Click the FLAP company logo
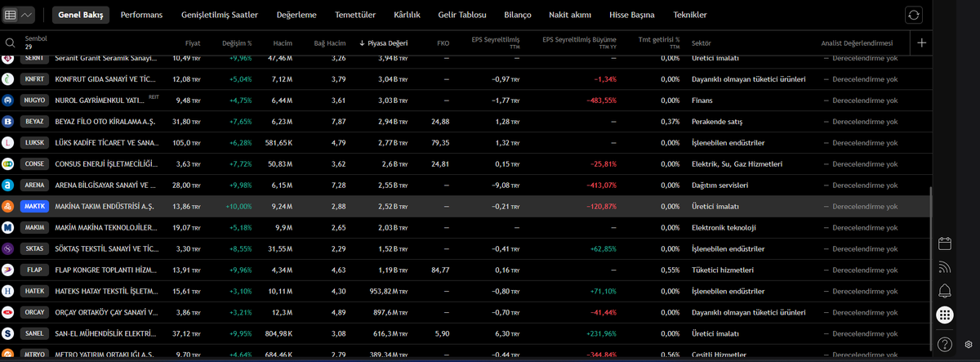Image resolution: width=980 pixels, height=362 pixels. point(8,270)
